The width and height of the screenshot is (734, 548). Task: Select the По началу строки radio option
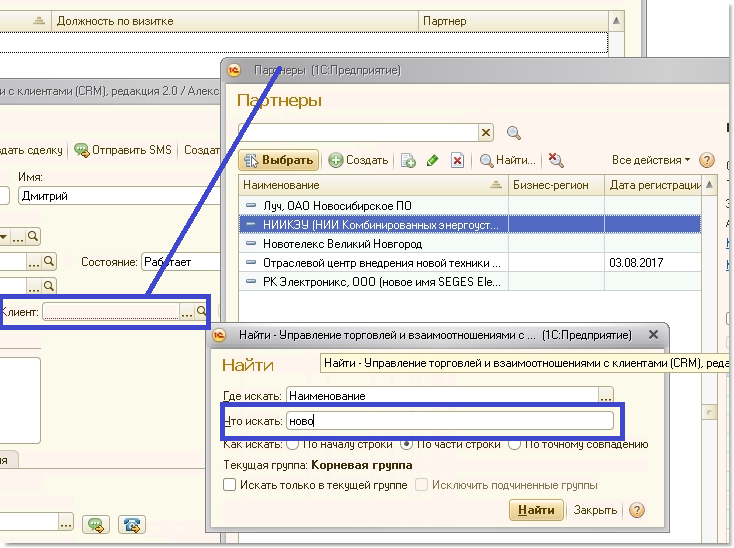[293, 444]
